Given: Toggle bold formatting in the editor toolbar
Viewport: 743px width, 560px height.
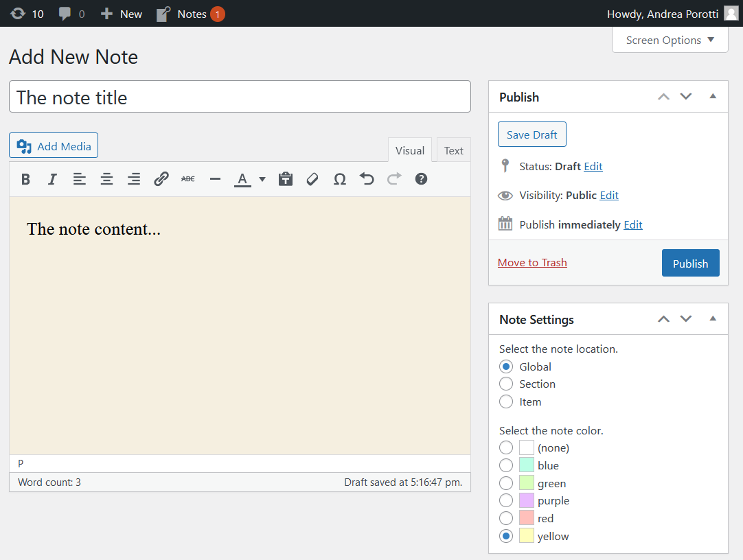Looking at the screenshot, I should [x=25, y=179].
